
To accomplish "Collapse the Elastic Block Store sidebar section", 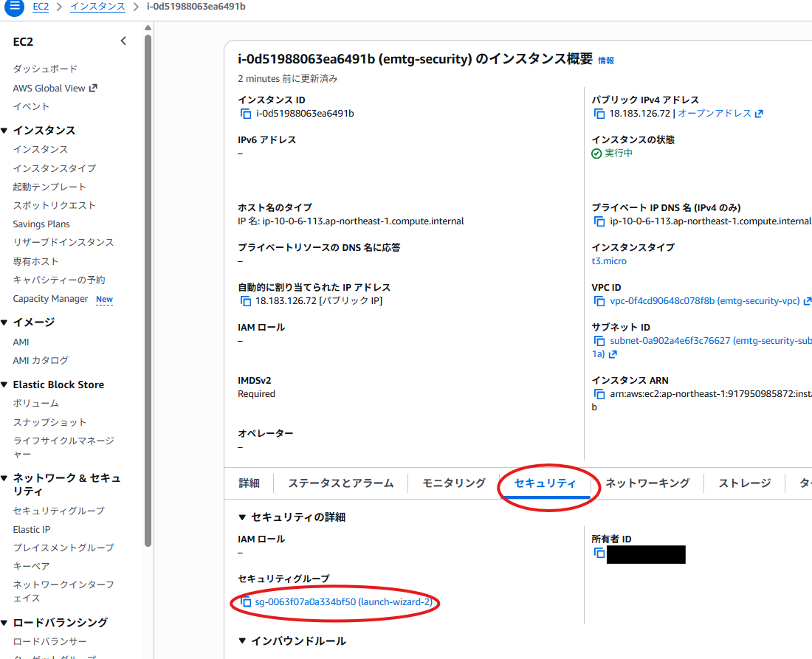I will point(4,384).
